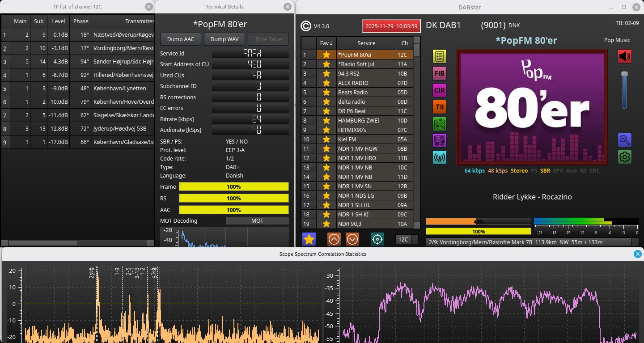
Task: Click the Dump WAV button
Action: tap(225, 39)
